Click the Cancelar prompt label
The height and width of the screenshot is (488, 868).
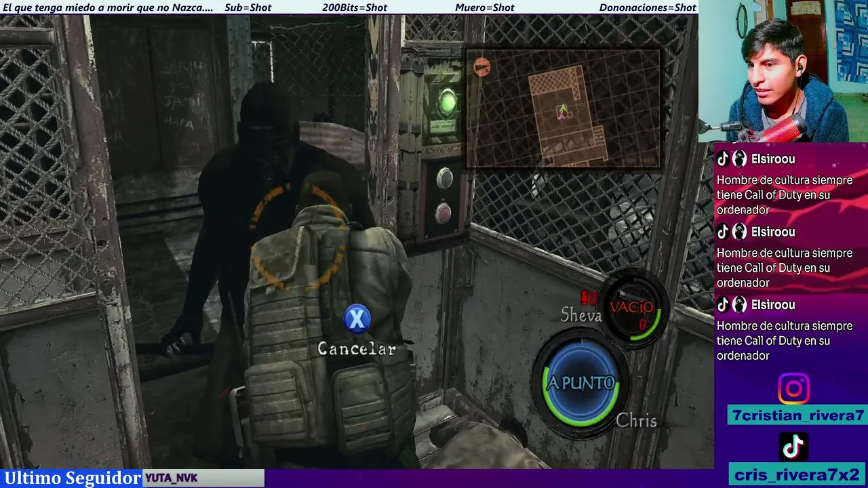(357, 349)
